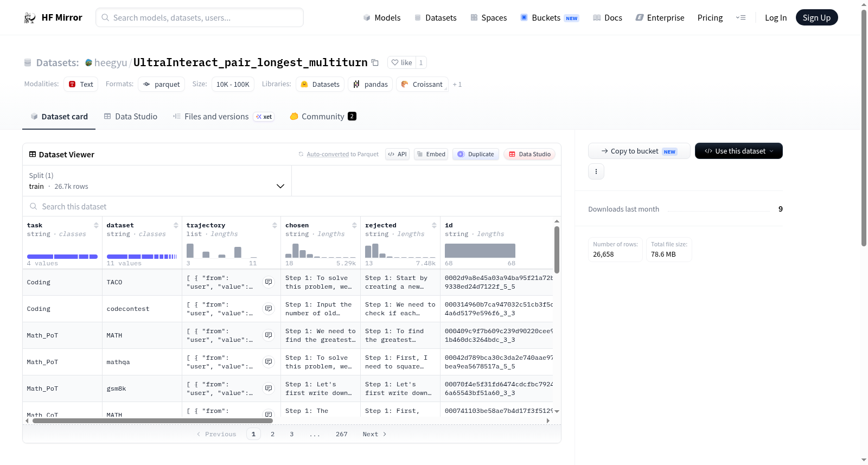The width and height of the screenshot is (868, 465).
Task: Expand the +1 more libraries
Action: coord(457,85)
